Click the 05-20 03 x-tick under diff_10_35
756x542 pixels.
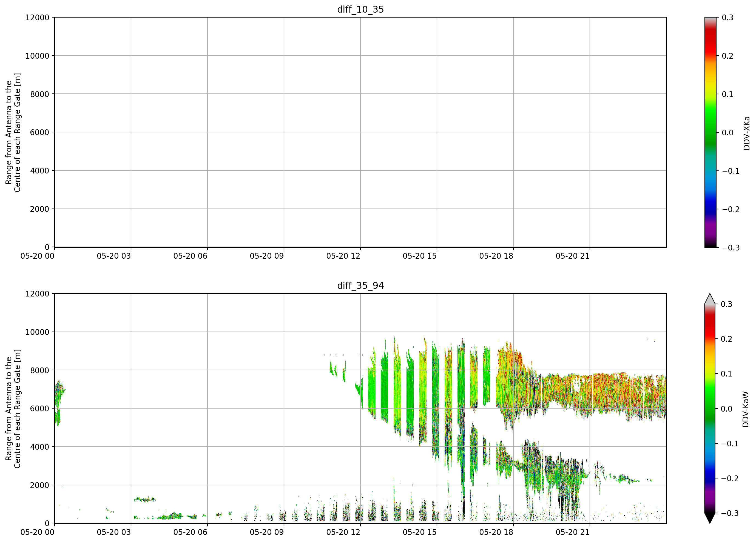pyautogui.click(x=114, y=256)
